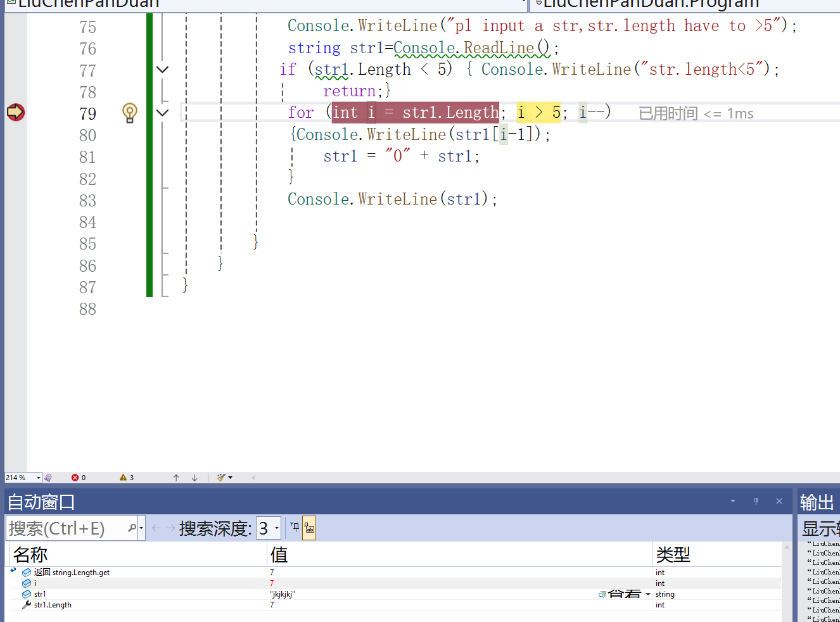The width and height of the screenshot is (840, 622).
Task: Select the variable i row in Autos
Action: 395,583
